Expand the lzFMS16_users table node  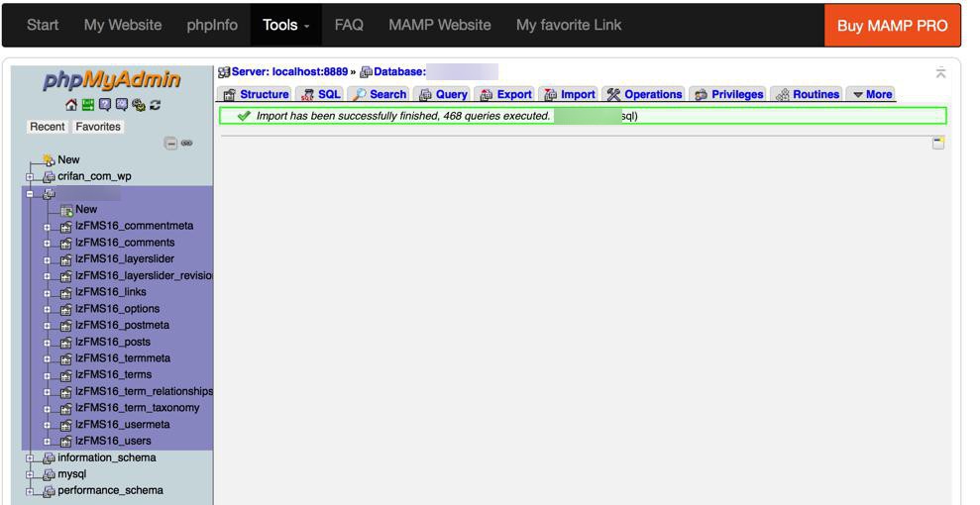(47, 442)
